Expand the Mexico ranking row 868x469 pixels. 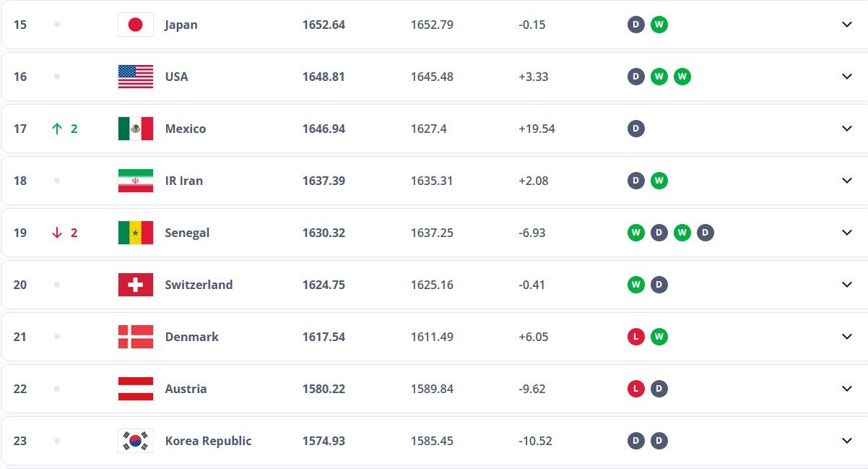847,129
